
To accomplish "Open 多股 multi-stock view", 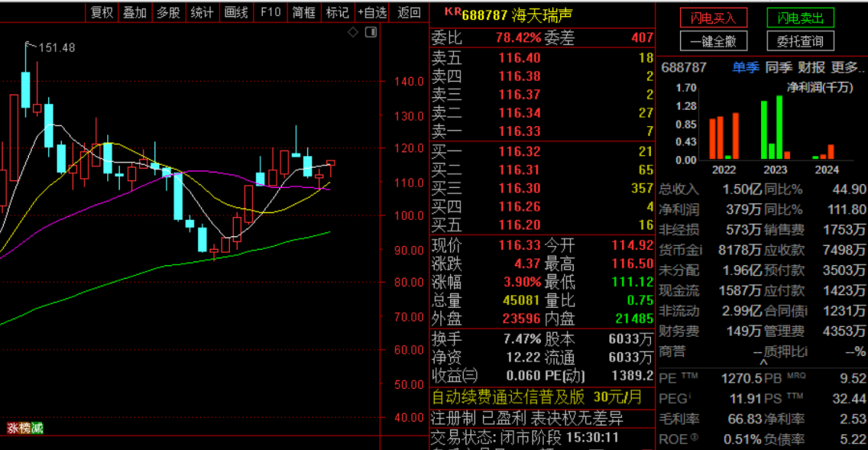I will click(168, 12).
